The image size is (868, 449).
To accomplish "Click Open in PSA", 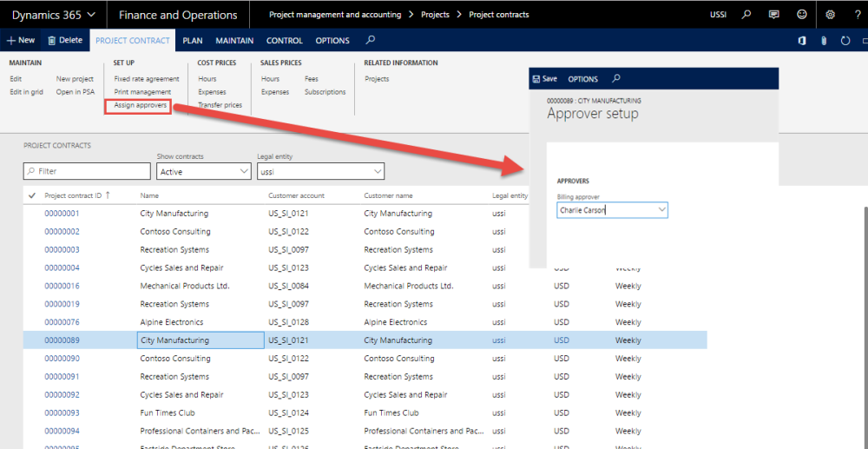I will pyautogui.click(x=76, y=92).
